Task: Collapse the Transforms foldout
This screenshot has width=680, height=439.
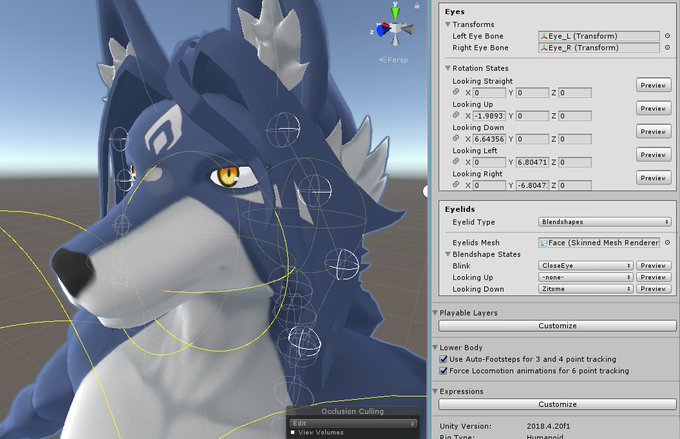Action: (x=448, y=24)
